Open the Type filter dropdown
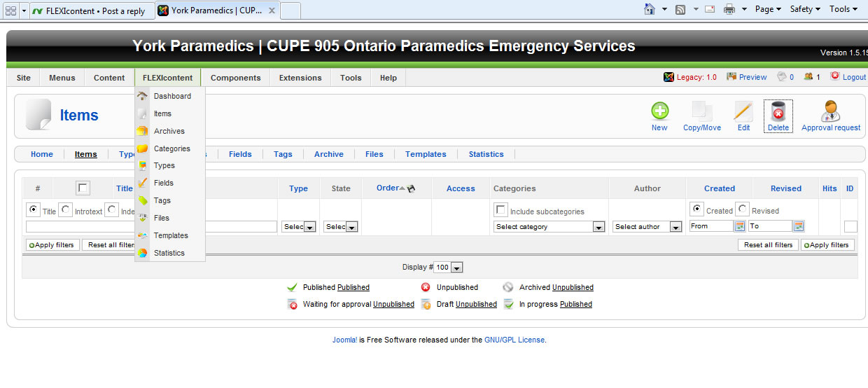 coord(299,227)
